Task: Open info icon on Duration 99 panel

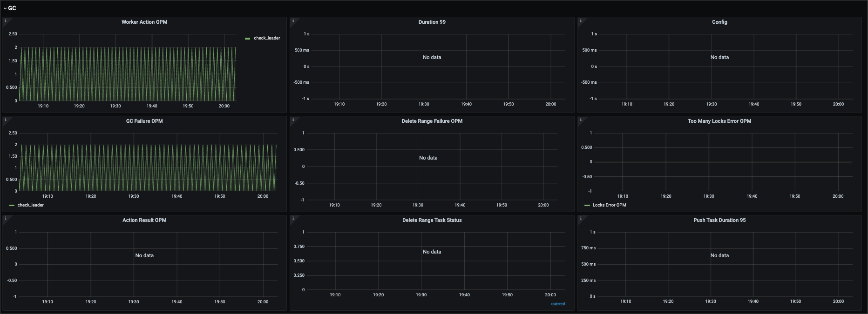Action: coord(293,20)
